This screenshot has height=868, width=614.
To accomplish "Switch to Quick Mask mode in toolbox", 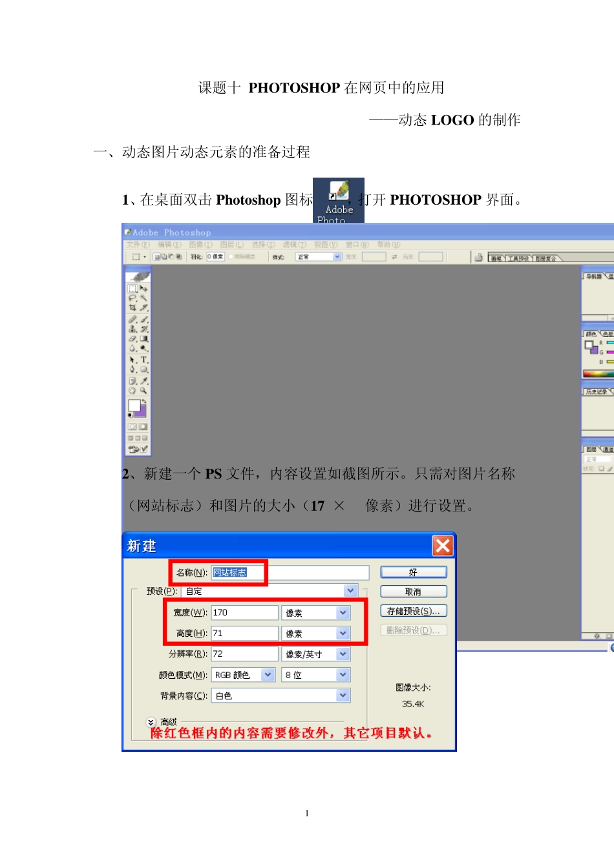I will pyautogui.click(x=143, y=426).
